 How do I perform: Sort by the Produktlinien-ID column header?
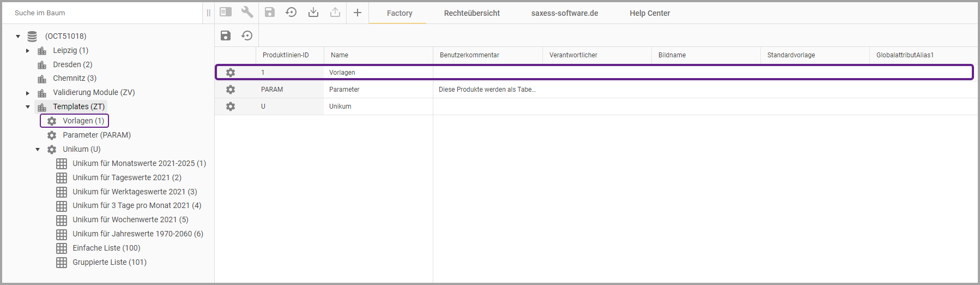coord(286,55)
